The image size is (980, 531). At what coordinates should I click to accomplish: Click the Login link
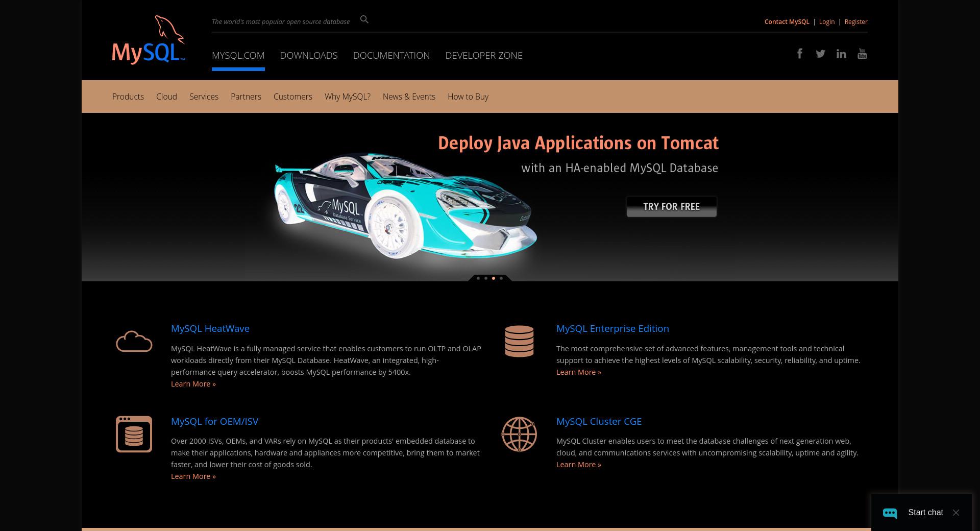tap(827, 21)
